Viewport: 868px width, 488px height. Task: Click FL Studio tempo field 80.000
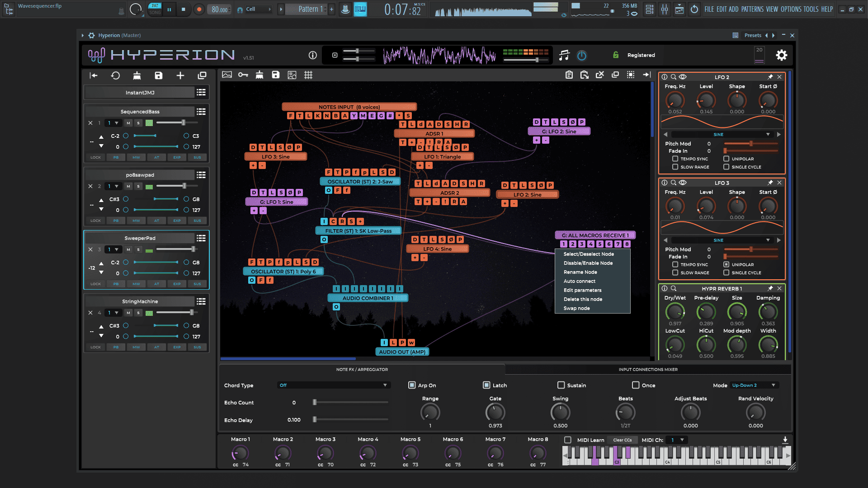point(220,9)
